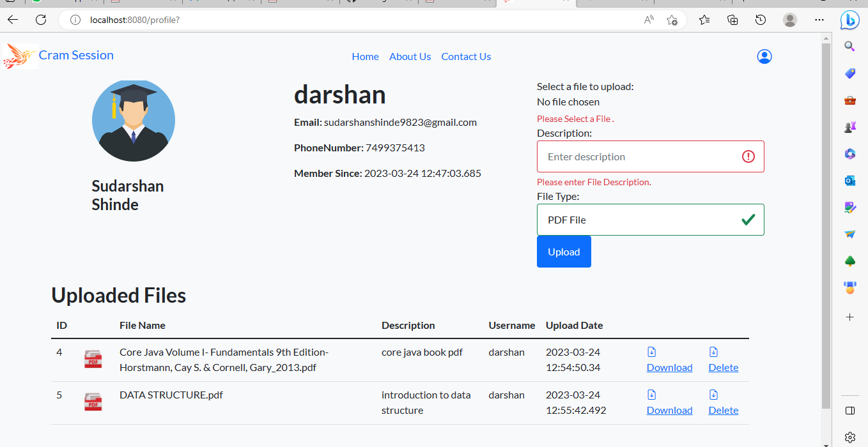View site information icon in address bar

coord(75,20)
